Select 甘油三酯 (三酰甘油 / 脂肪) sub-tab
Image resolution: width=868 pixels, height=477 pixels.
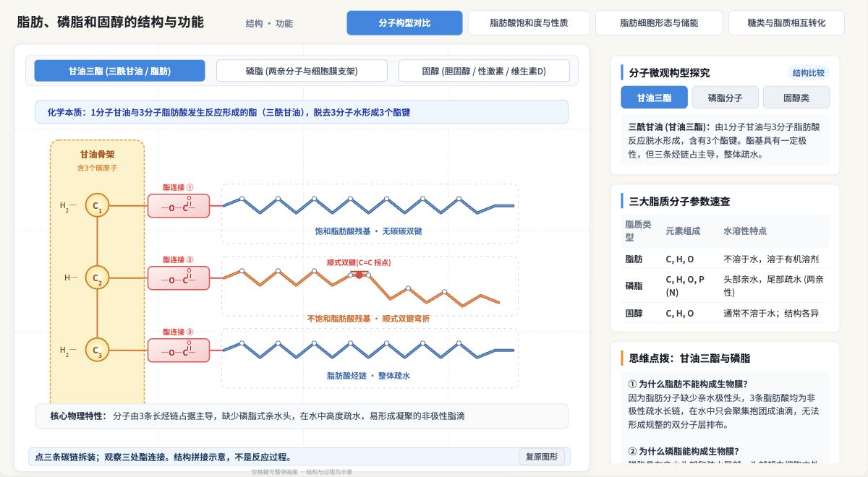tap(120, 71)
